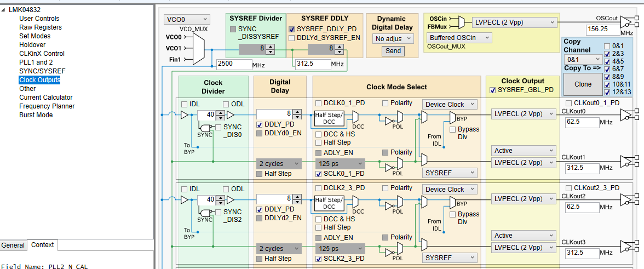Click the 2500 MHz VCO frequency field

click(234, 65)
